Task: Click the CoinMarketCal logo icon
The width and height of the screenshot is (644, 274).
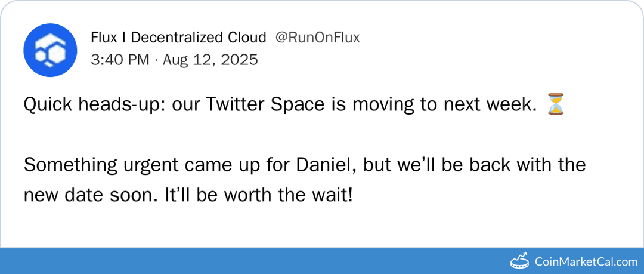Action: (x=519, y=261)
